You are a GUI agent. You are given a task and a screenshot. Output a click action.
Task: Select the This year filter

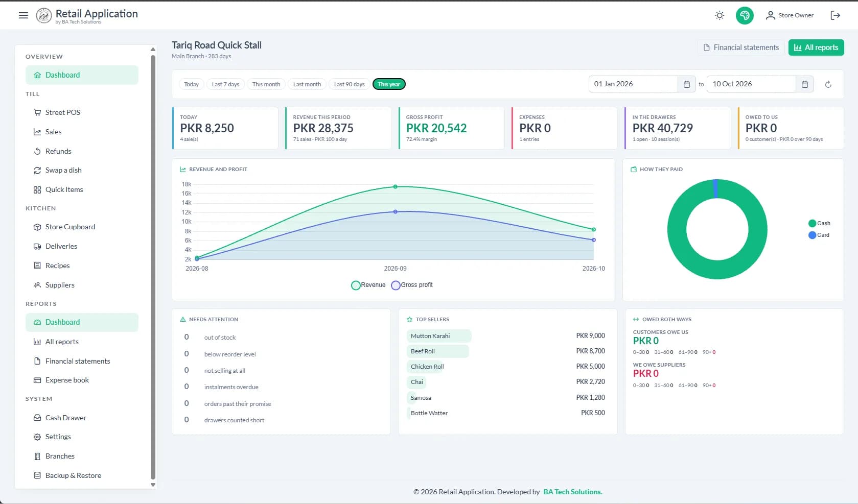point(389,84)
